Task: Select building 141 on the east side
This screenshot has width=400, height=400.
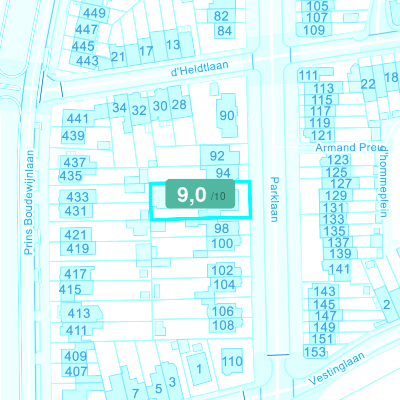Action: pyautogui.click(x=339, y=269)
